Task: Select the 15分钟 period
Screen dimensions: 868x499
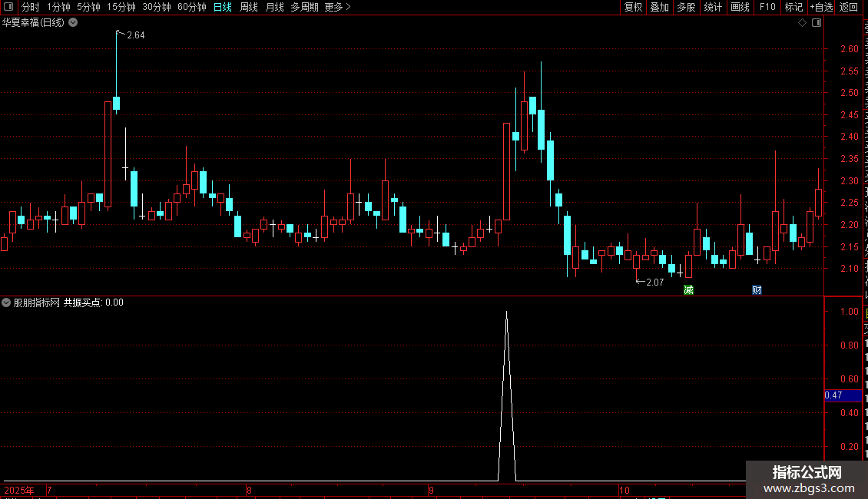Action: point(121,7)
